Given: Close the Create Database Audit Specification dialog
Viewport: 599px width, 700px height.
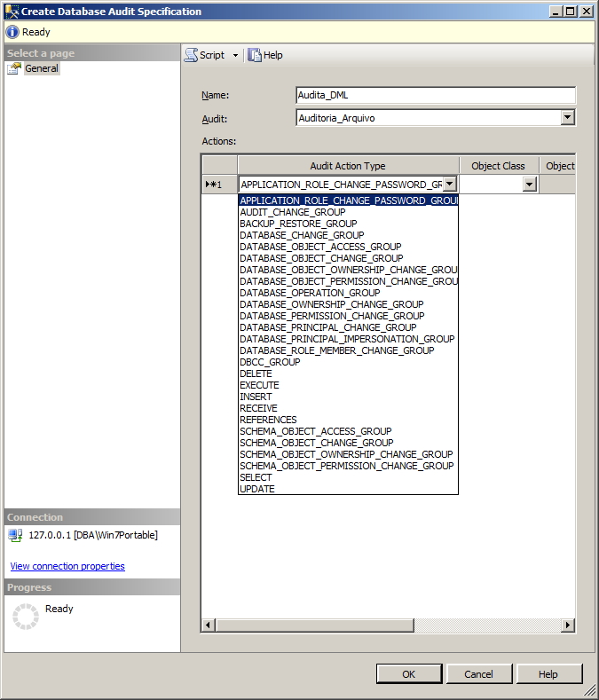Looking at the screenshot, I should [x=586, y=12].
